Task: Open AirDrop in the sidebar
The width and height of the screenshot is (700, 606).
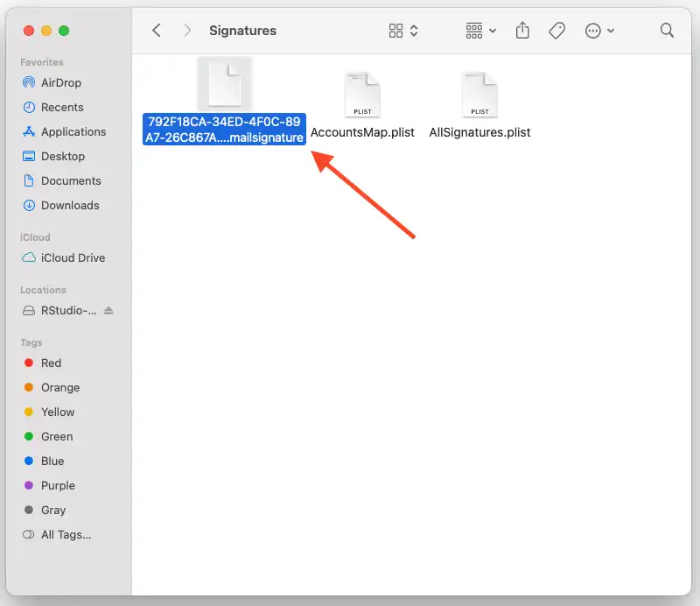Action: 61,82
